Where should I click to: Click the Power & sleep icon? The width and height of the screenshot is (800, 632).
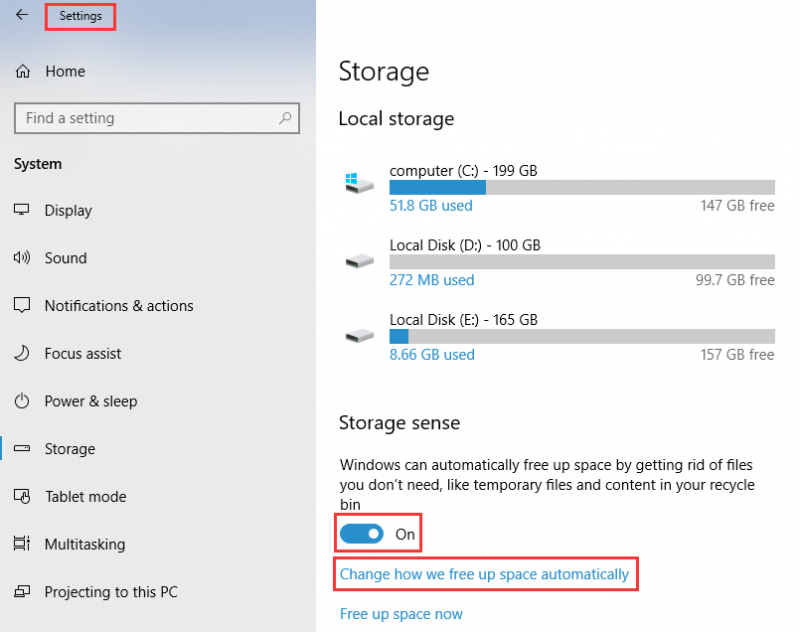coord(22,401)
